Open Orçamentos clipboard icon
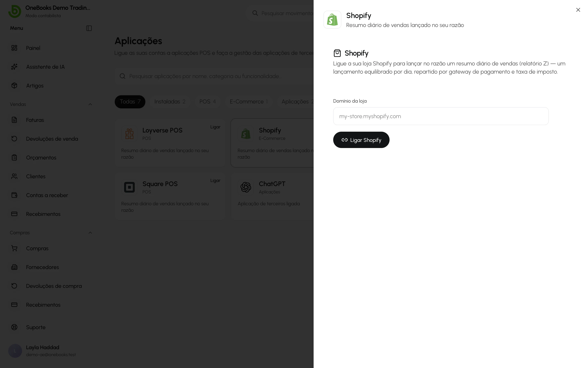Viewport: 588px width, 368px height. tap(14, 157)
